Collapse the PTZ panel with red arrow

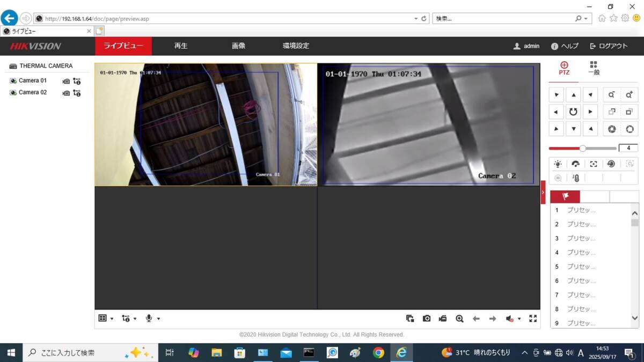click(543, 192)
